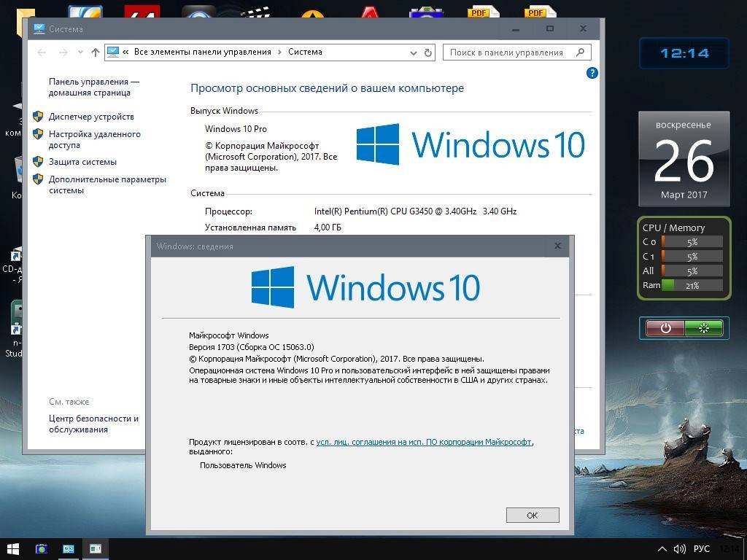The width and height of the screenshot is (747, 560).
Task: Click the control panel search field
Action: (x=516, y=52)
